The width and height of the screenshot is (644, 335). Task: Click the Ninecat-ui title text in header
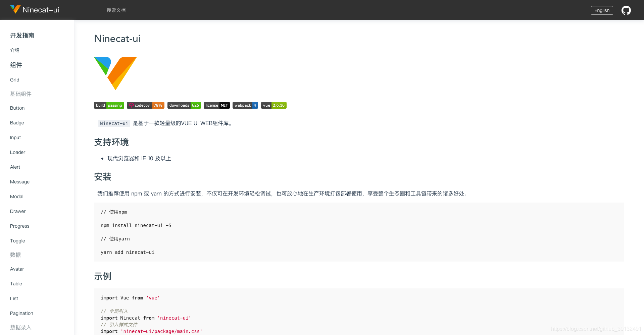click(41, 10)
